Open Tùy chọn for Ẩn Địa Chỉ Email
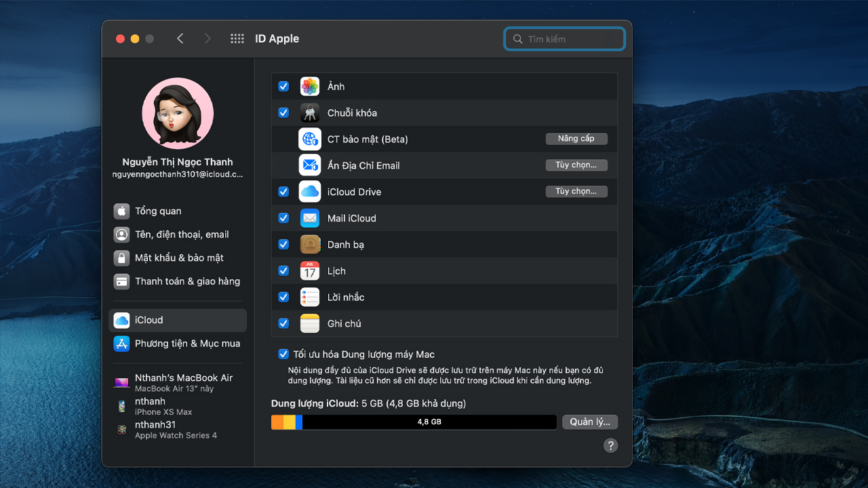The image size is (868, 488). click(x=576, y=165)
